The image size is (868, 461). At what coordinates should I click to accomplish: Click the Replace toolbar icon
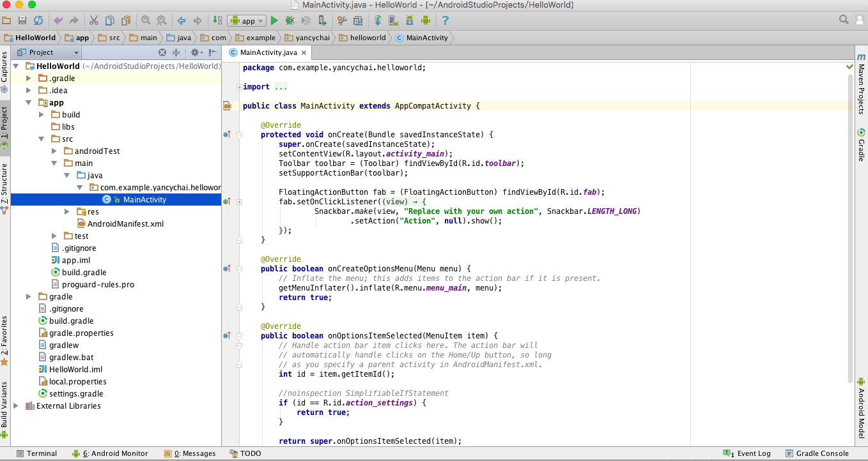(161, 20)
